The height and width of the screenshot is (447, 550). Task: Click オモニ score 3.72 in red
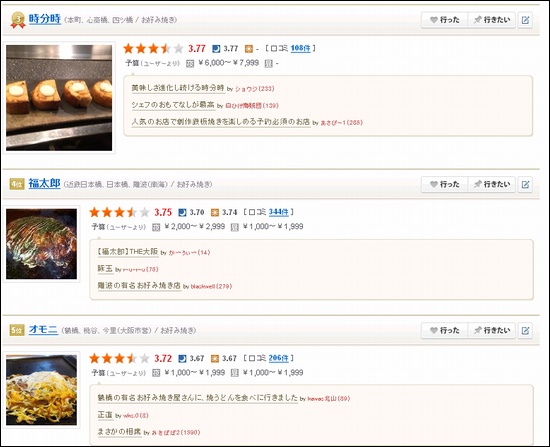(163, 359)
